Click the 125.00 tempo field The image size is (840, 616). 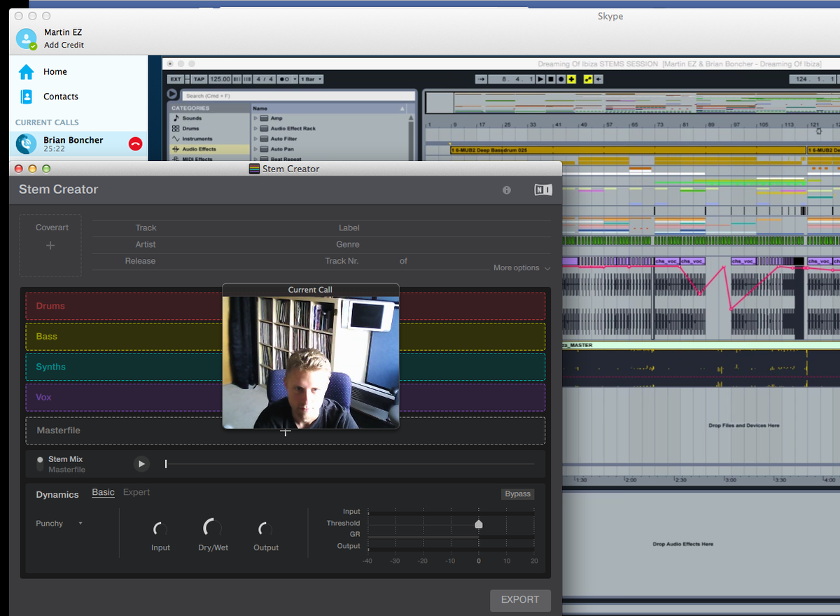pos(220,79)
